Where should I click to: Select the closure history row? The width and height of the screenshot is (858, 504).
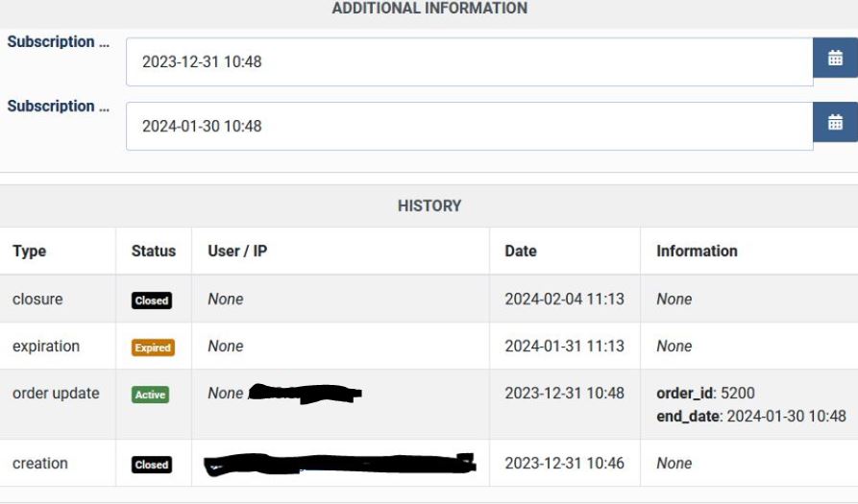[x=429, y=299]
